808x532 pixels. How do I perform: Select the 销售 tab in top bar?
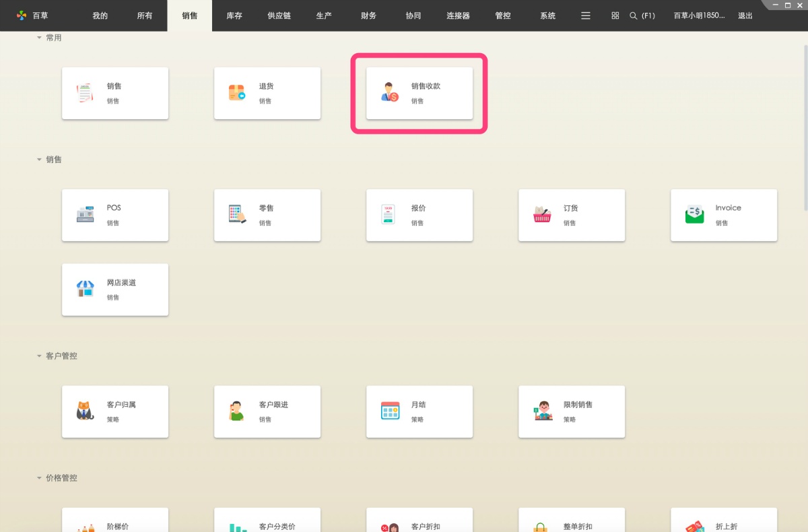pyautogui.click(x=190, y=15)
